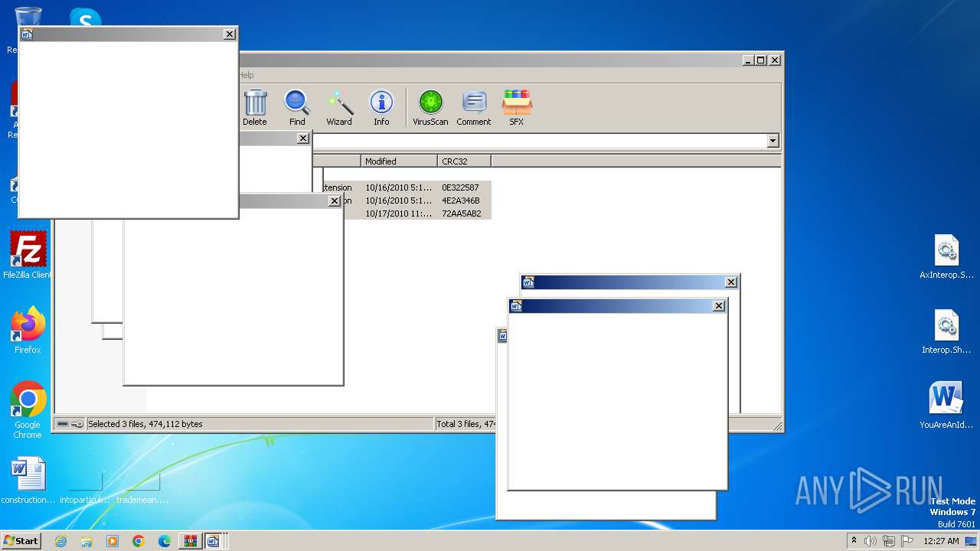Launch the WinRAR Wizard
This screenshot has height=551, width=980.
(339, 107)
